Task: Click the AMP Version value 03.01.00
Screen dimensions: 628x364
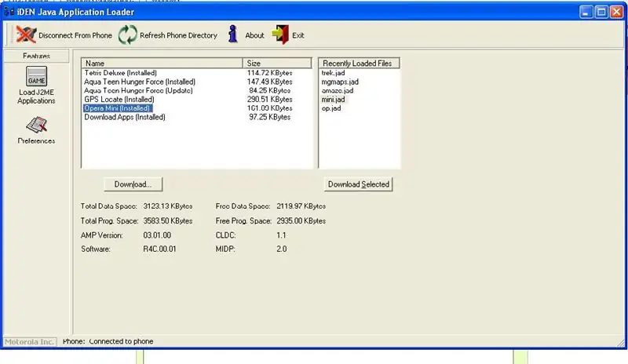Action: coord(157,235)
